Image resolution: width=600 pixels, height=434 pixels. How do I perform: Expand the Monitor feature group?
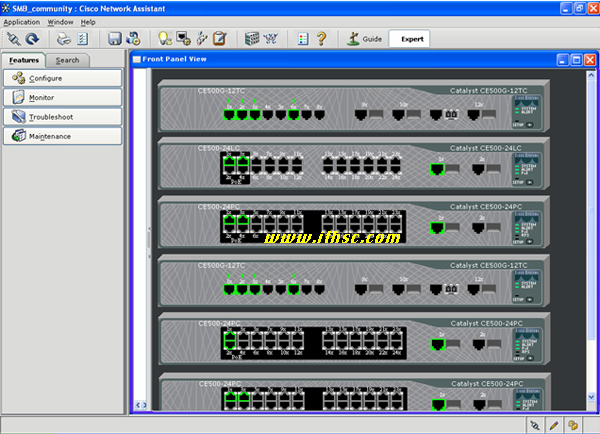point(63,97)
